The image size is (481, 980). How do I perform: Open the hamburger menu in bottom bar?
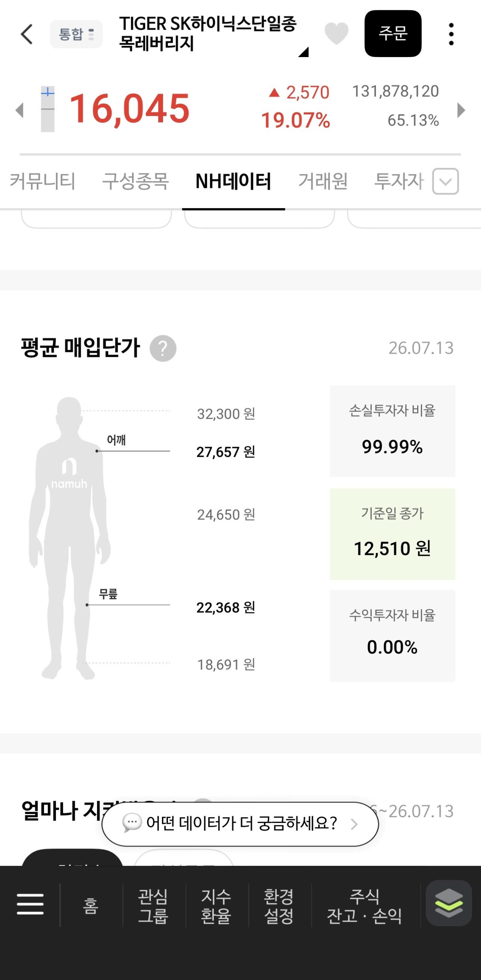pos(30,904)
